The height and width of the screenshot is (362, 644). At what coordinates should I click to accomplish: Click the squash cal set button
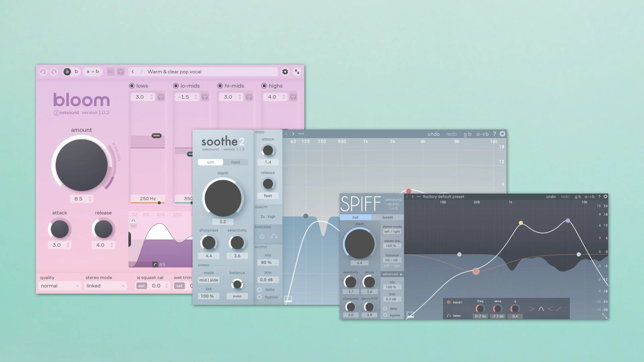tap(142, 286)
